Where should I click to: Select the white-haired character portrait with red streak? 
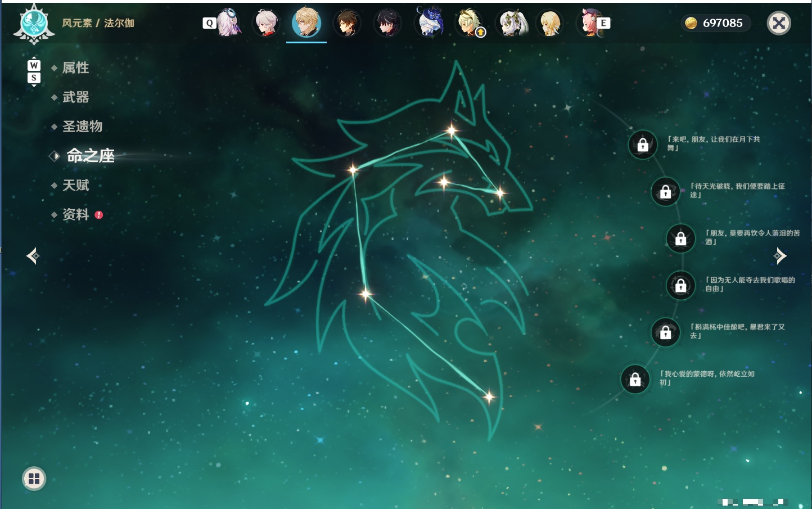(267, 23)
